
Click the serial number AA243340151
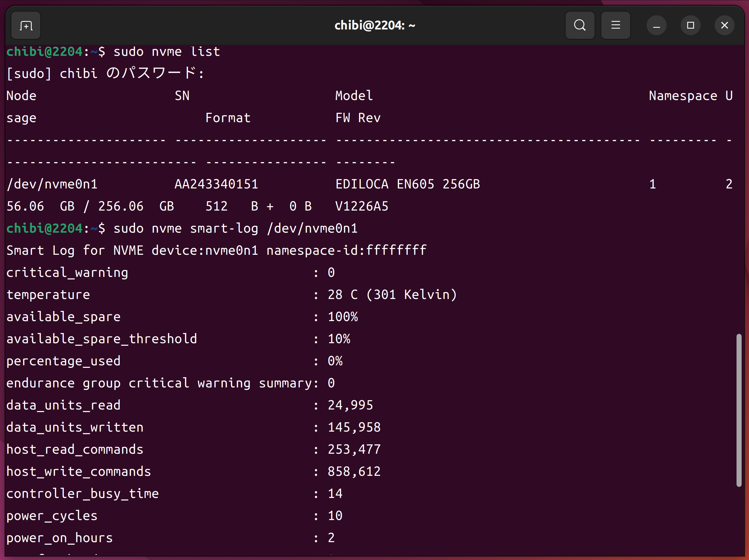tap(216, 184)
